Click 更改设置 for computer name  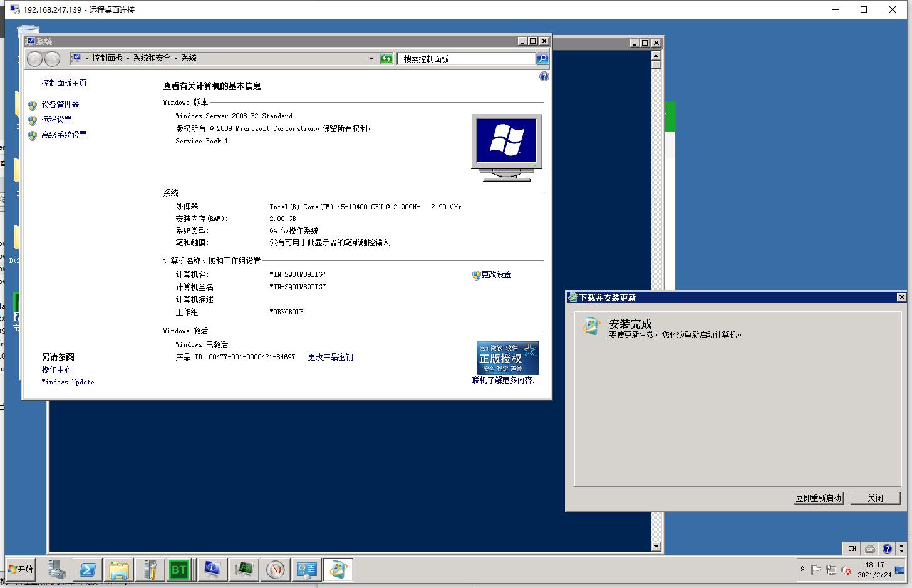[x=496, y=274]
